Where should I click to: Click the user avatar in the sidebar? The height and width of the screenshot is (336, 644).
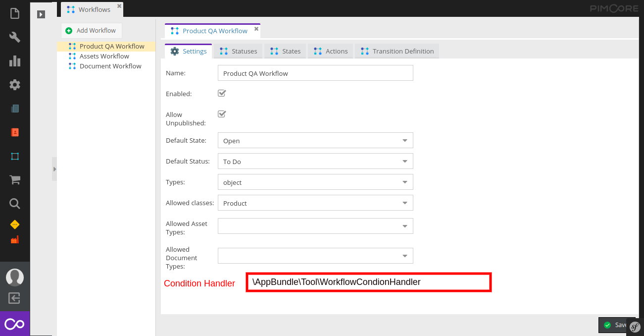[14, 277]
